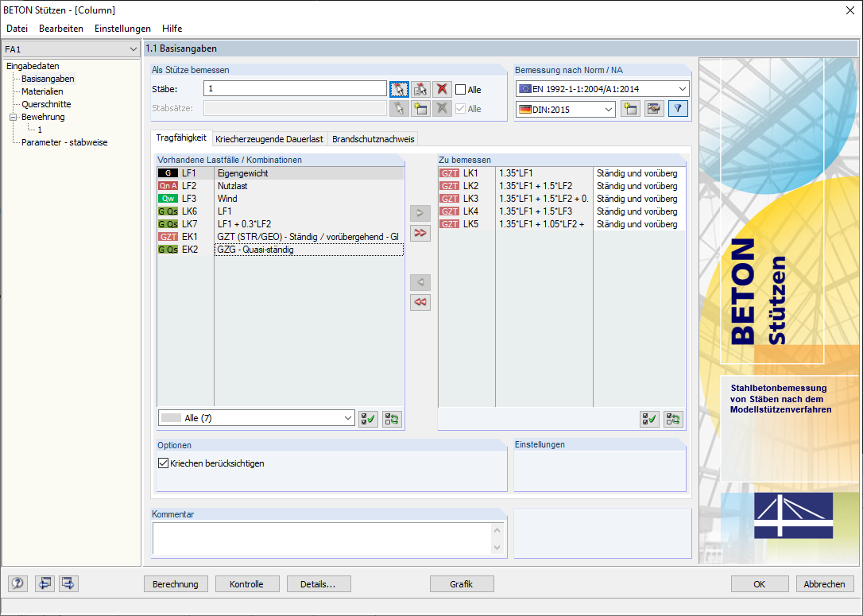Open the Einstellungen menu
Screen dimensions: 863x616
122,28
